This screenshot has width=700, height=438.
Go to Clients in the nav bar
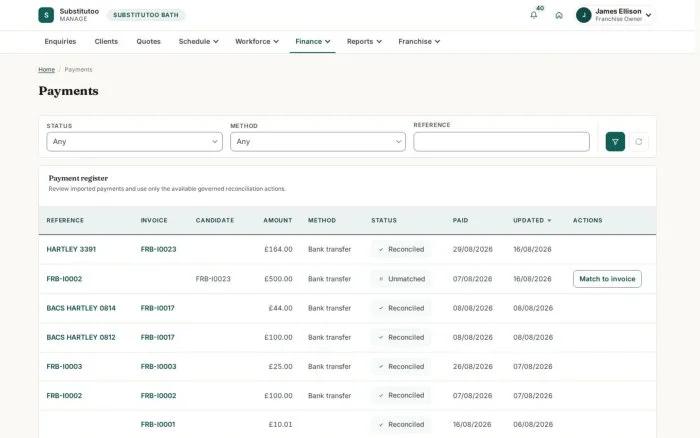coord(106,42)
